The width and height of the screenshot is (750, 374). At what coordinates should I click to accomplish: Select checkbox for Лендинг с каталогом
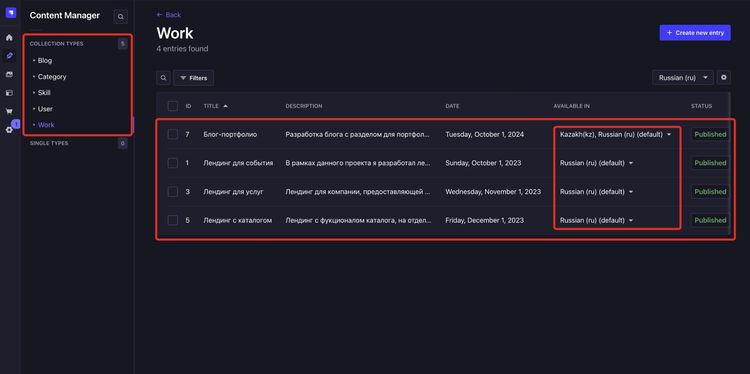[x=173, y=220]
